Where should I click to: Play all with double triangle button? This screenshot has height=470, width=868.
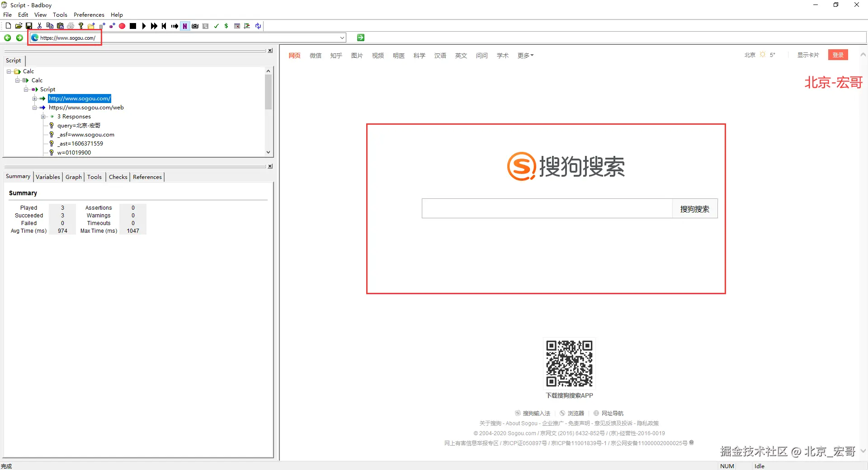(154, 26)
